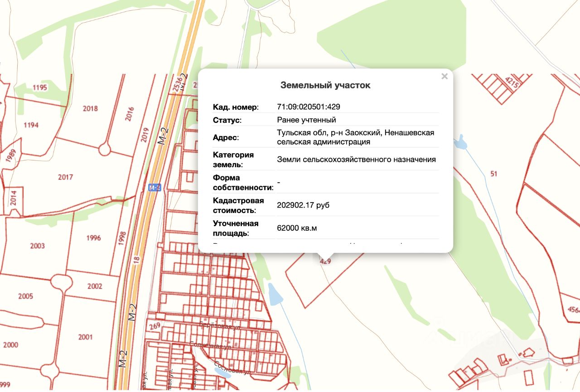The height and width of the screenshot is (392, 580).
Task: Select parcel 2014 on the map
Action: click(13, 198)
